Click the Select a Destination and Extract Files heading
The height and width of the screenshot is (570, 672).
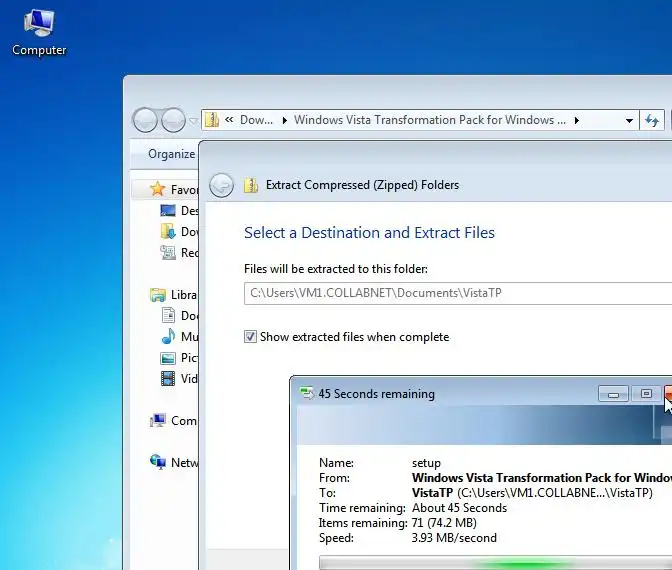click(x=369, y=233)
